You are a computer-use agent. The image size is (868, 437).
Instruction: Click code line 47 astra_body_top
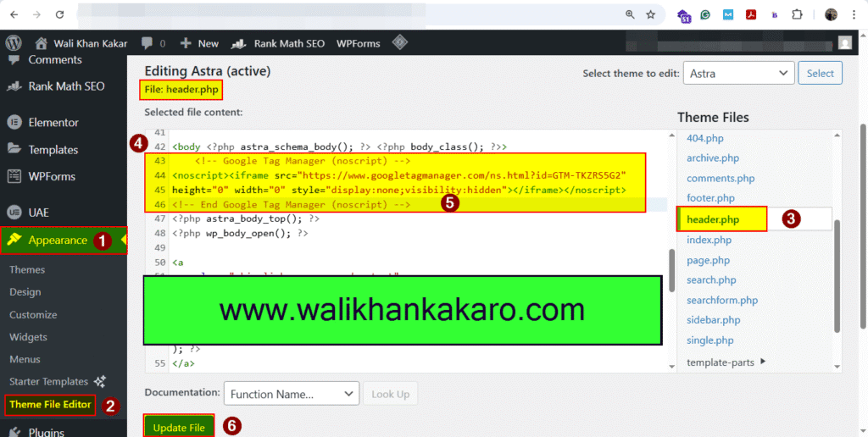point(246,218)
